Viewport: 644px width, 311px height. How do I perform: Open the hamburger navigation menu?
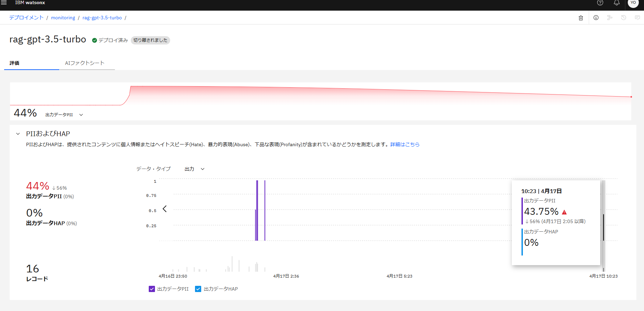click(4, 2)
